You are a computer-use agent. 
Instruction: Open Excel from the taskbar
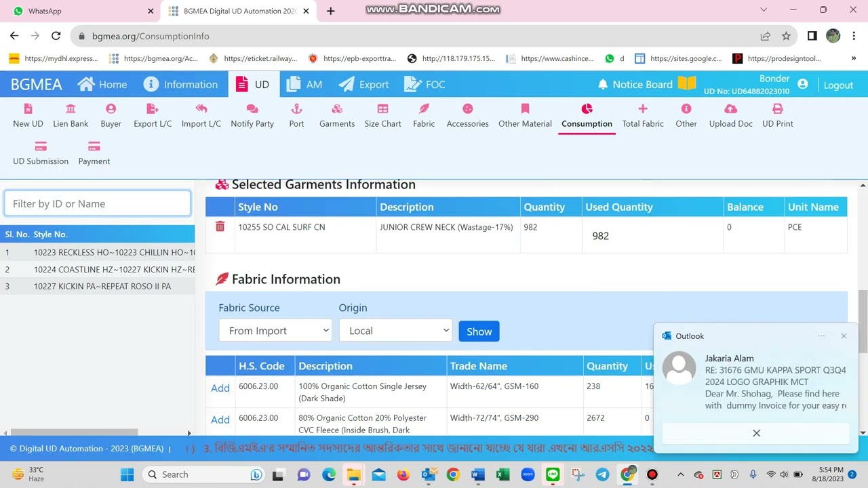click(x=502, y=474)
